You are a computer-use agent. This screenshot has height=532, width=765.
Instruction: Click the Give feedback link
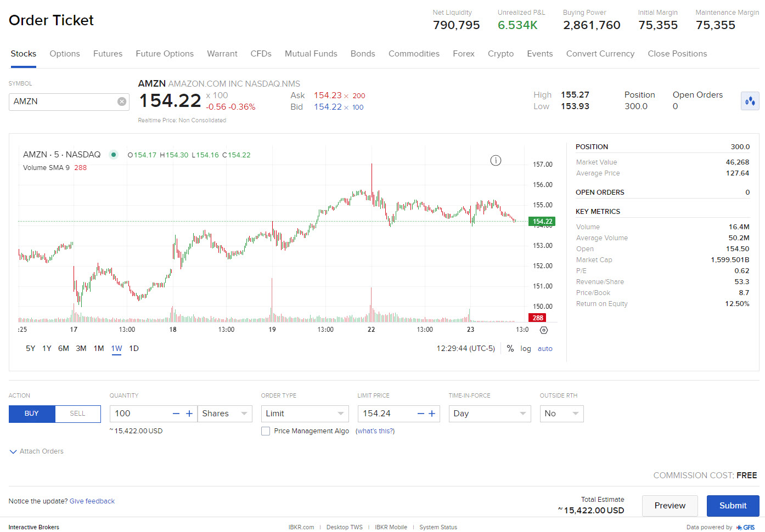pos(92,501)
